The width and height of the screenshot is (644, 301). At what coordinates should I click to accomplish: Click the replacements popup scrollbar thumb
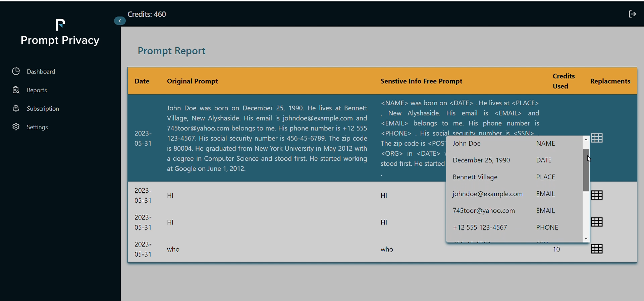(586, 170)
